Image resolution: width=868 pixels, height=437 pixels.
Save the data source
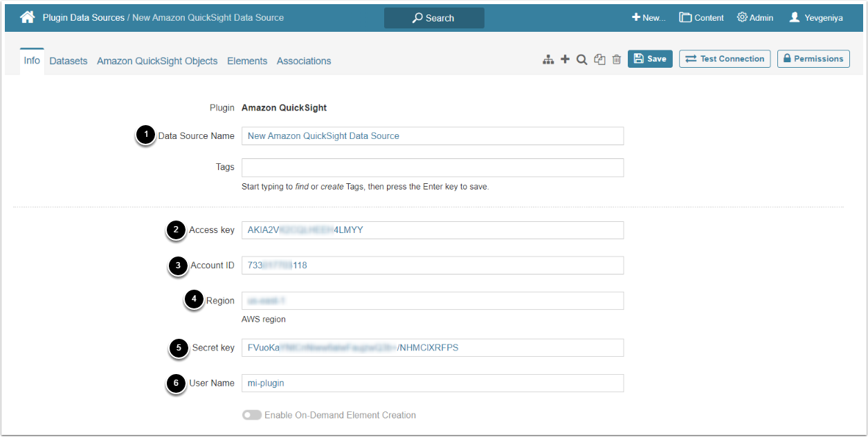(650, 59)
